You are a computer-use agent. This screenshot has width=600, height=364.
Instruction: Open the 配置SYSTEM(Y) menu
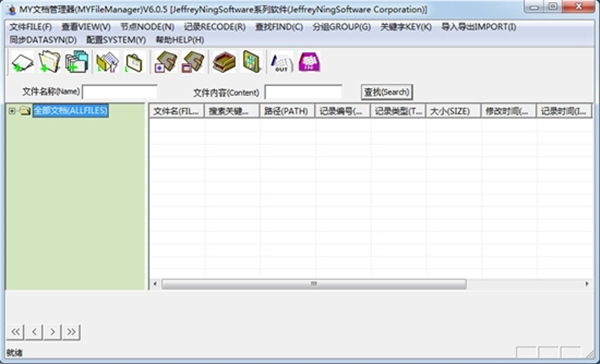click(116, 40)
